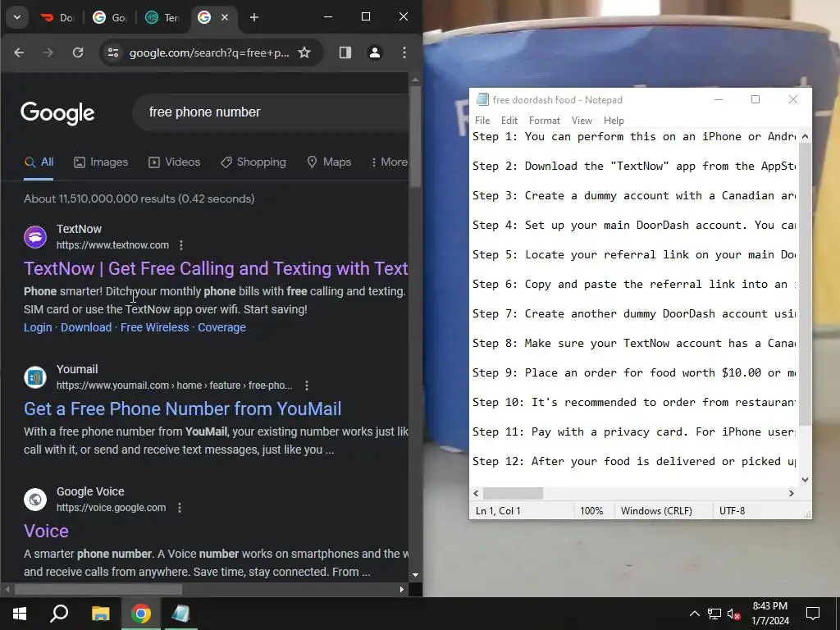Screen dimensions: 840x630
Task: Click the Youmail favicon in results
Action: point(35,377)
